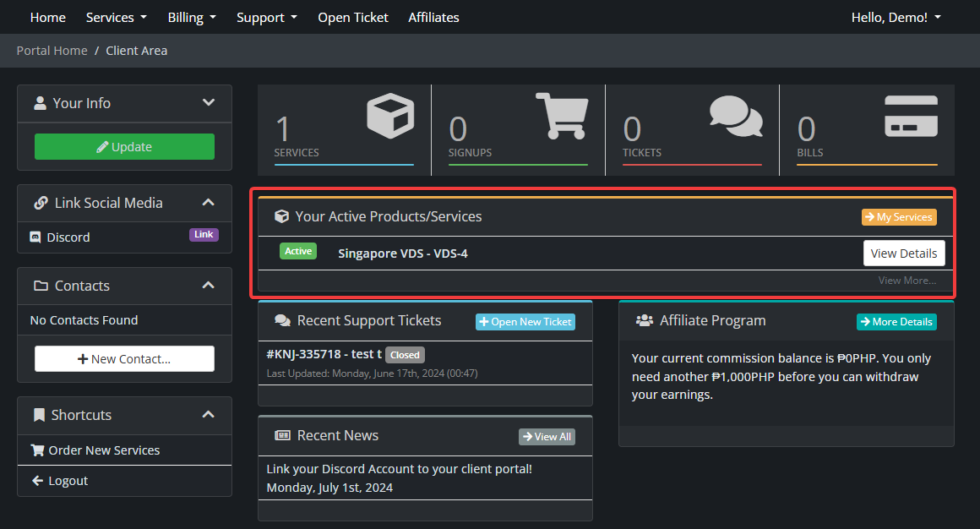Screen dimensions: 980x529
Task: Select Open Ticket in navigation bar
Action: 353,17
